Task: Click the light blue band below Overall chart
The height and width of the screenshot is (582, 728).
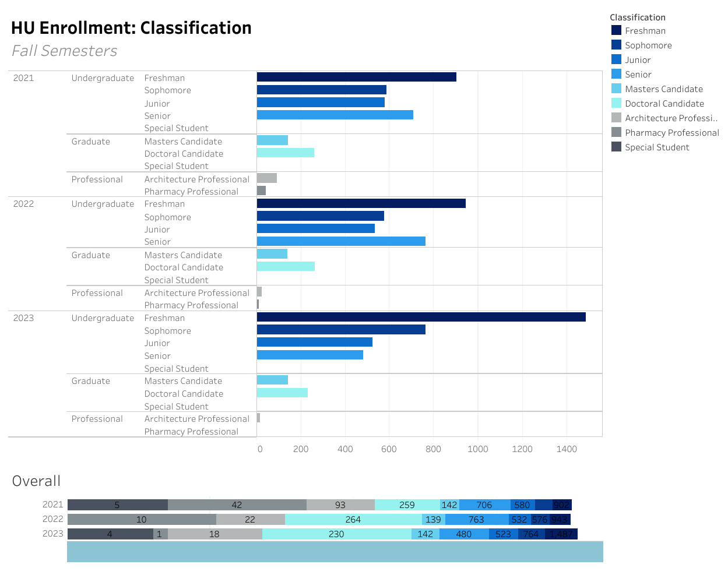Action: pos(335,552)
